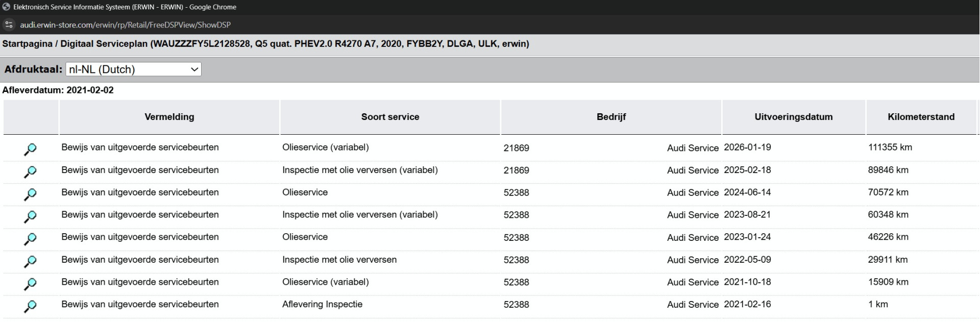This screenshot has width=980, height=322.
Task: Inspect the 2023-01-24 Olieservice entry details
Action: (30, 239)
